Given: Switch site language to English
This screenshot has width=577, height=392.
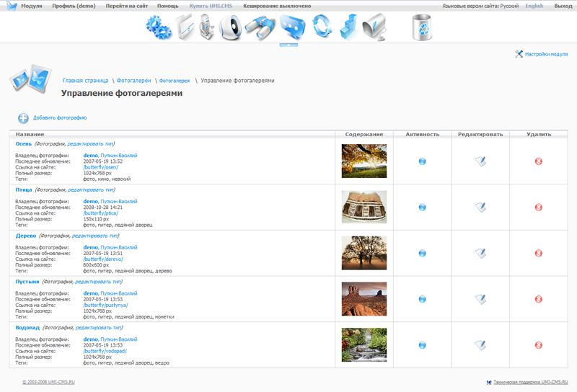Looking at the screenshot, I should [x=534, y=6].
